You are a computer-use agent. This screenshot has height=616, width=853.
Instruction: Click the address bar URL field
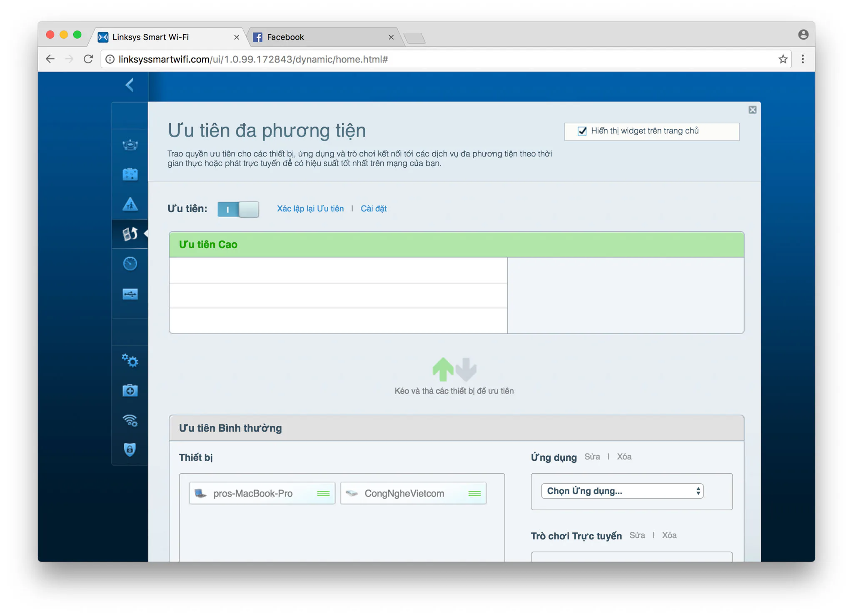[446, 59]
